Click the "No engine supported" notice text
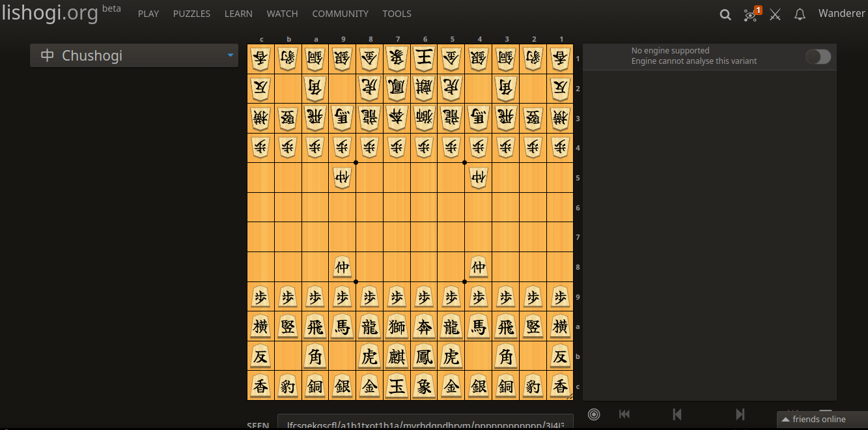The width and height of the screenshot is (868, 430). point(670,51)
